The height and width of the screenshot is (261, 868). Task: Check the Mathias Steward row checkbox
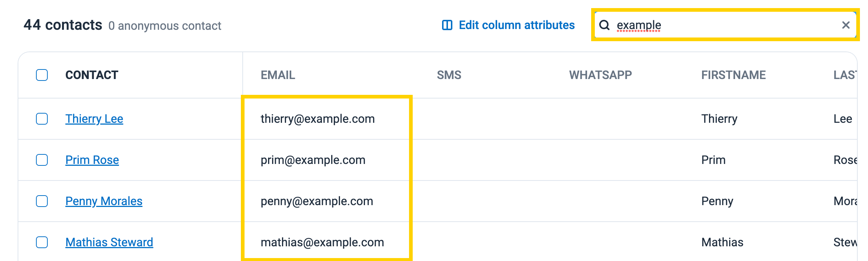42,242
